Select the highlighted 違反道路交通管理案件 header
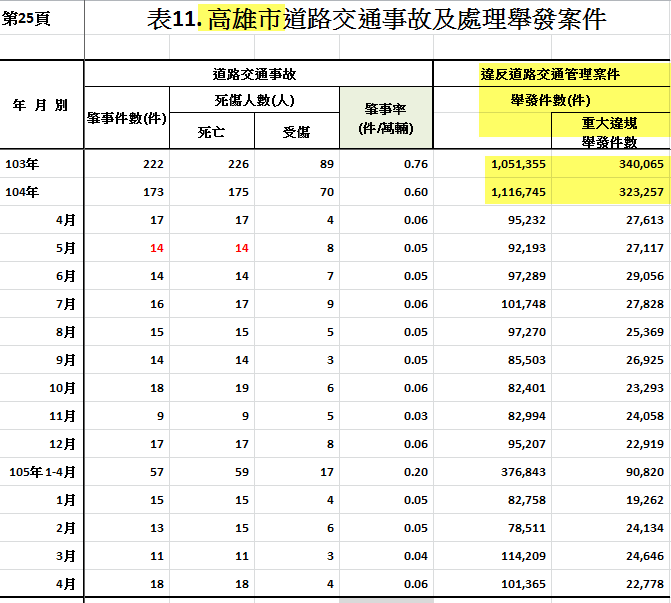Image resolution: width=671 pixels, height=603 pixels. pos(552,74)
